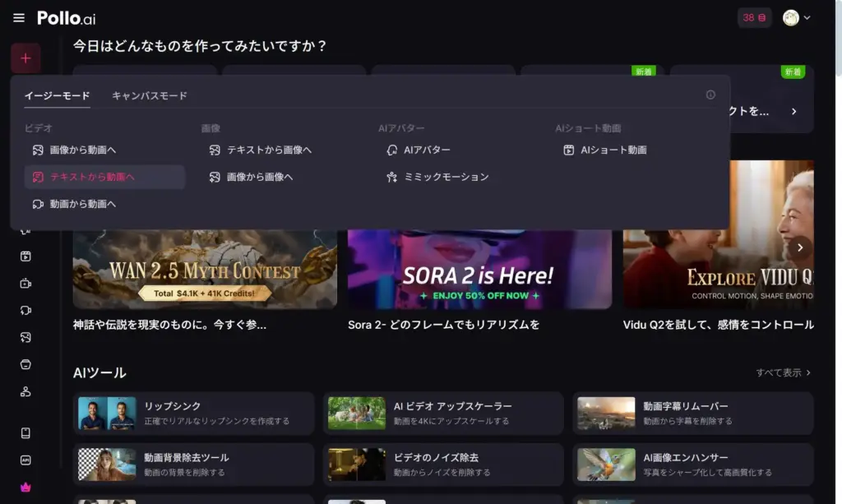This screenshot has width=842, height=504.
Task: Choose AIショート動画 in the popup
Action: point(605,150)
